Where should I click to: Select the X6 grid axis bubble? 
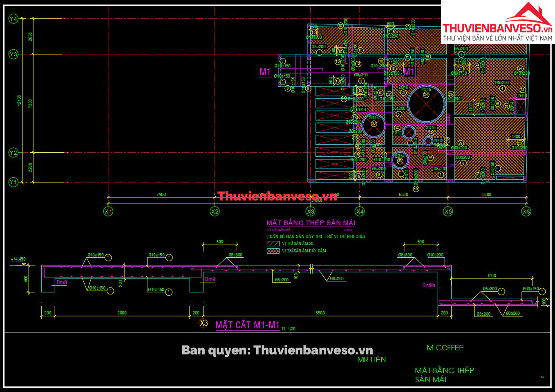526,212
